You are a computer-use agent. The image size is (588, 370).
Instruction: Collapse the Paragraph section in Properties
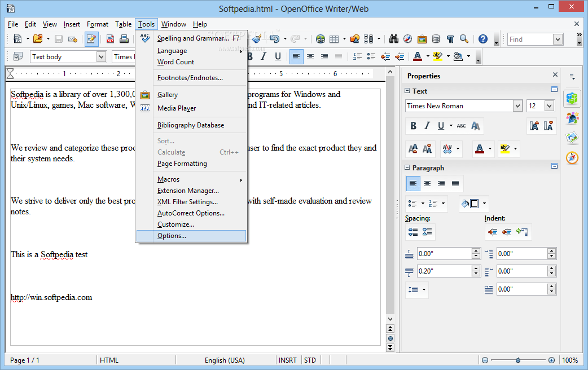pos(407,168)
